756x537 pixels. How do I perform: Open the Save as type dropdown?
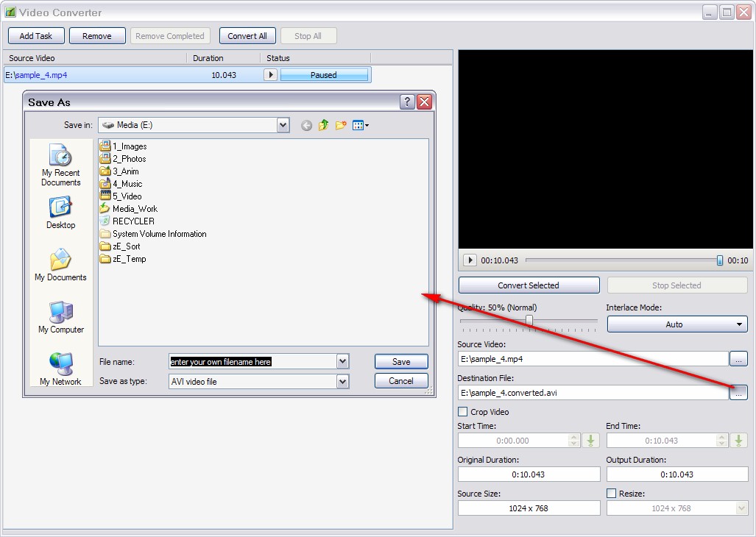[342, 382]
